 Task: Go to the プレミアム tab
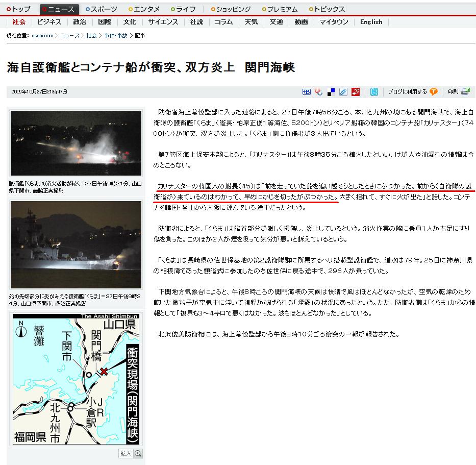coord(280,9)
